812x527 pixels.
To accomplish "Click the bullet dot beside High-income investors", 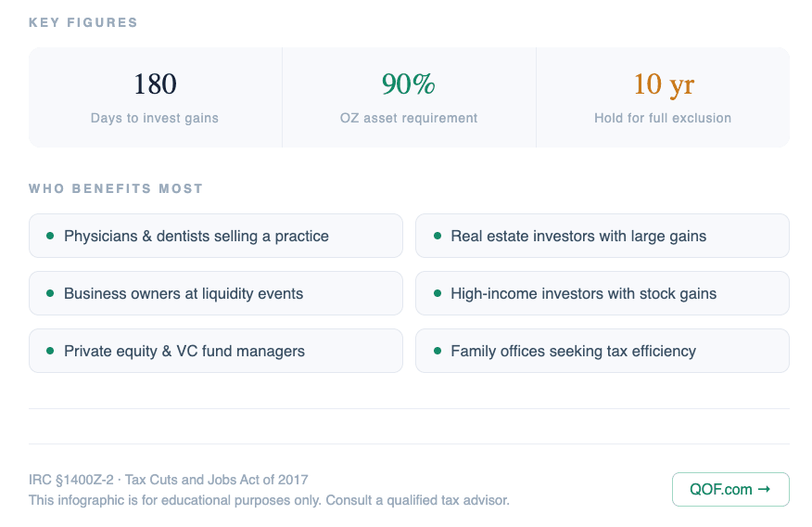I will [438, 294].
